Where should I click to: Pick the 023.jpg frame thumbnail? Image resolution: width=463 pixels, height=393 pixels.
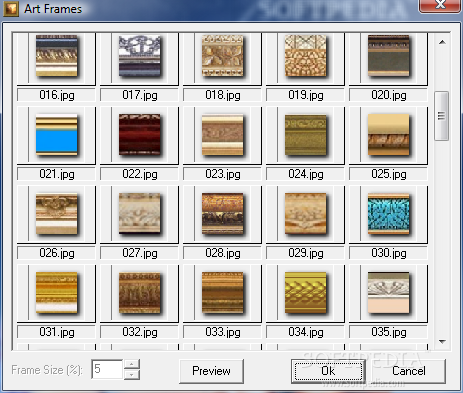click(223, 135)
